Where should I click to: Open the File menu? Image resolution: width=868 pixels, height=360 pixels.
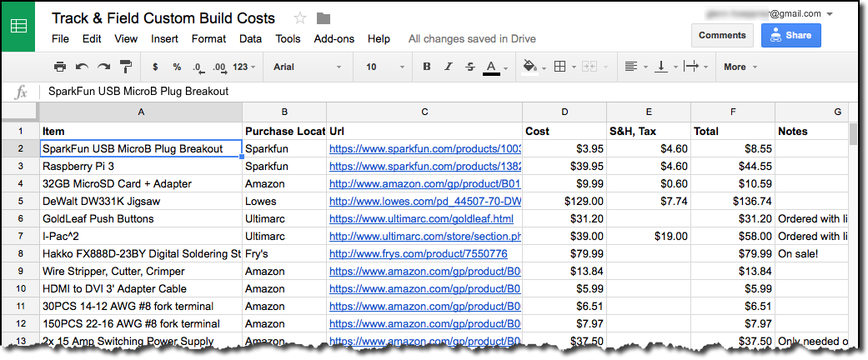[x=60, y=38]
